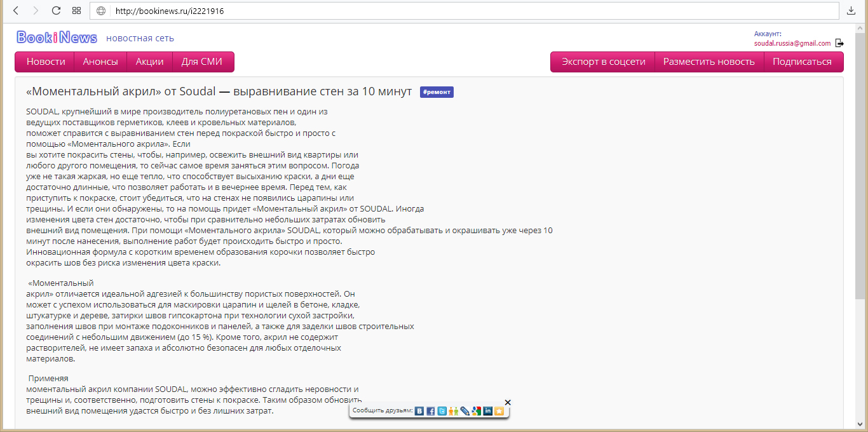Open the Для СМИ menu tab
Viewport: 868px width, 432px height.
pos(202,62)
